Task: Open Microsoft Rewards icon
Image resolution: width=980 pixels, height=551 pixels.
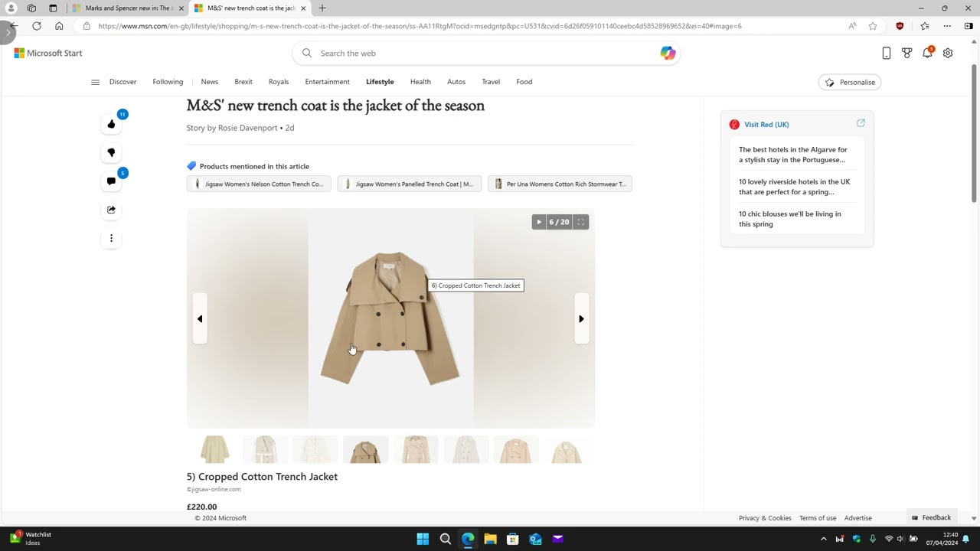Action: pos(907,53)
